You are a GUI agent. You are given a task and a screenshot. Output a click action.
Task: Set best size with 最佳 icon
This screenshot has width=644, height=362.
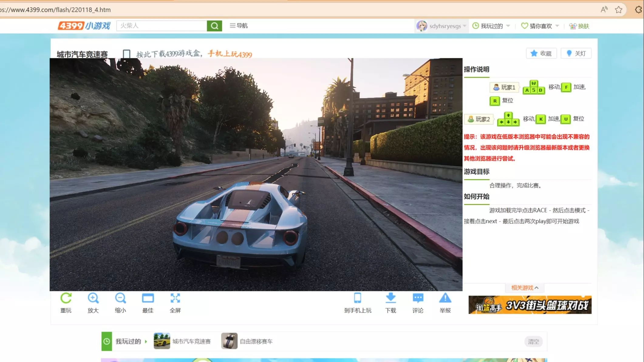(x=148, y=299)
